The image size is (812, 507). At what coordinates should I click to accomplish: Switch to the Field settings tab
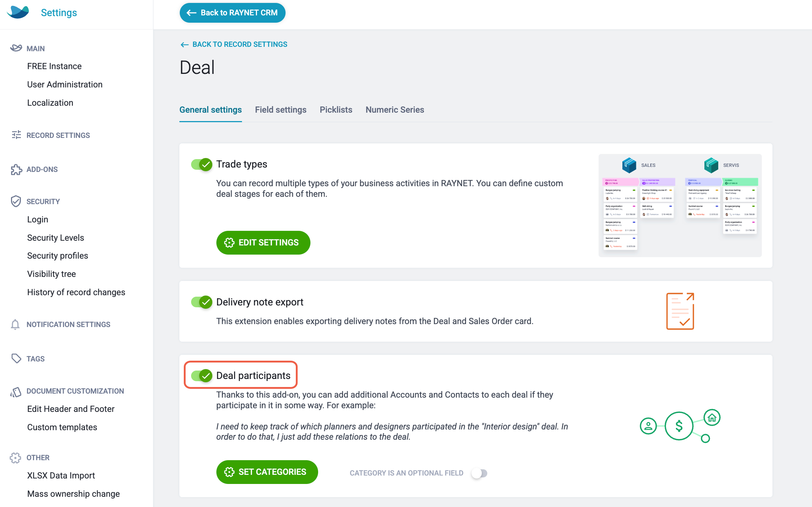(x=281, y=110)
